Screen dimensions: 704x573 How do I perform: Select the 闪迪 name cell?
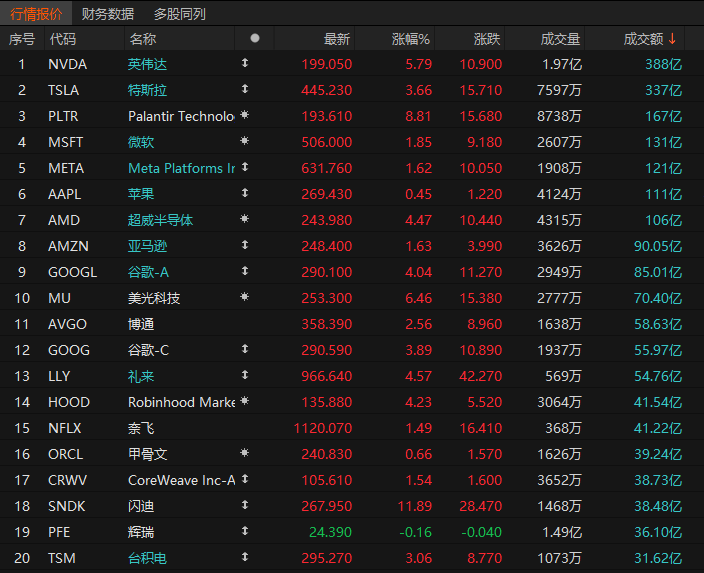[141, 507]
